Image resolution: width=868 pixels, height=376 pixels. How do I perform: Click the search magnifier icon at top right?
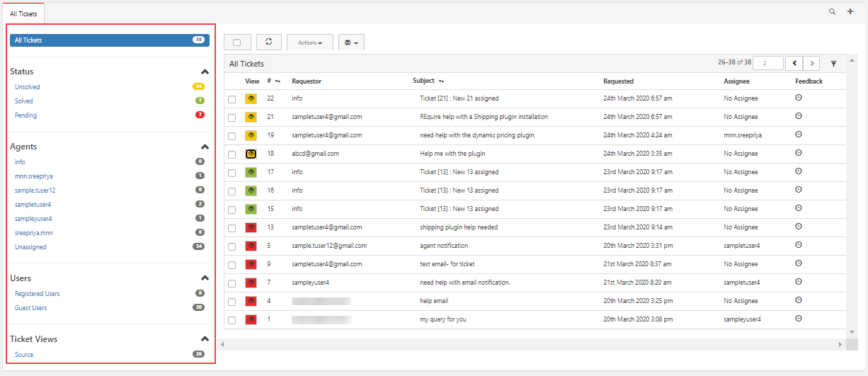click(833, 11)
